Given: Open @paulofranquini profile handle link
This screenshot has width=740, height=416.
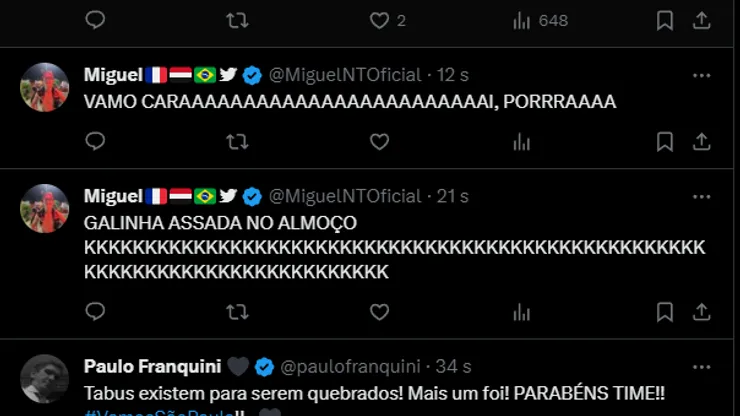Looking at the screenshot, I should (350, 366).
